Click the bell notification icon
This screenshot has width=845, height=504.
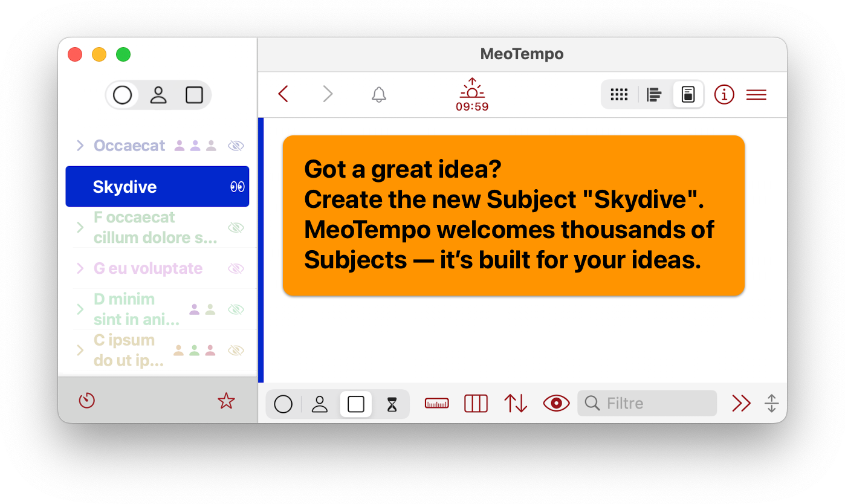pos(379,95)
